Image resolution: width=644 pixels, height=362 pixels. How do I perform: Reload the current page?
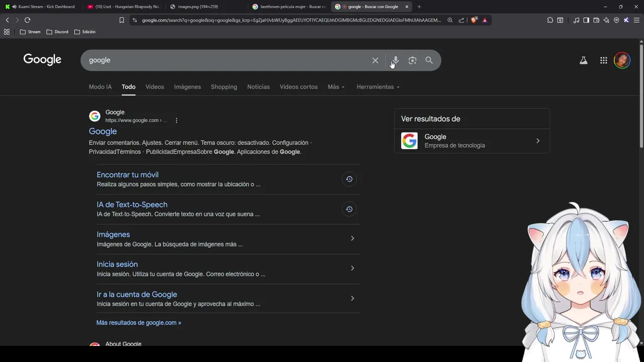pyautogui.click(x=27, y=20)
